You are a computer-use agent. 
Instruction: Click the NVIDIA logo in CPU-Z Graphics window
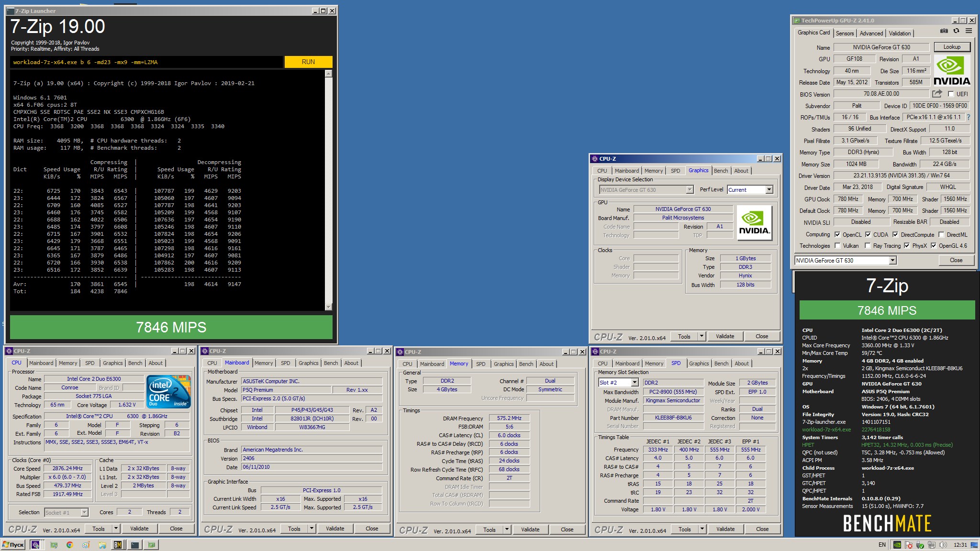coord(754,222)
